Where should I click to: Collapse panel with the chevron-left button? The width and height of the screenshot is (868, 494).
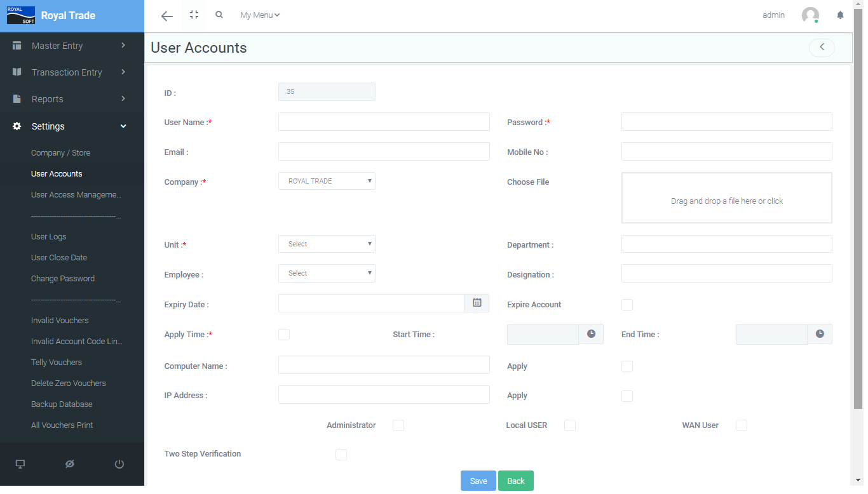tap(822, 47)
